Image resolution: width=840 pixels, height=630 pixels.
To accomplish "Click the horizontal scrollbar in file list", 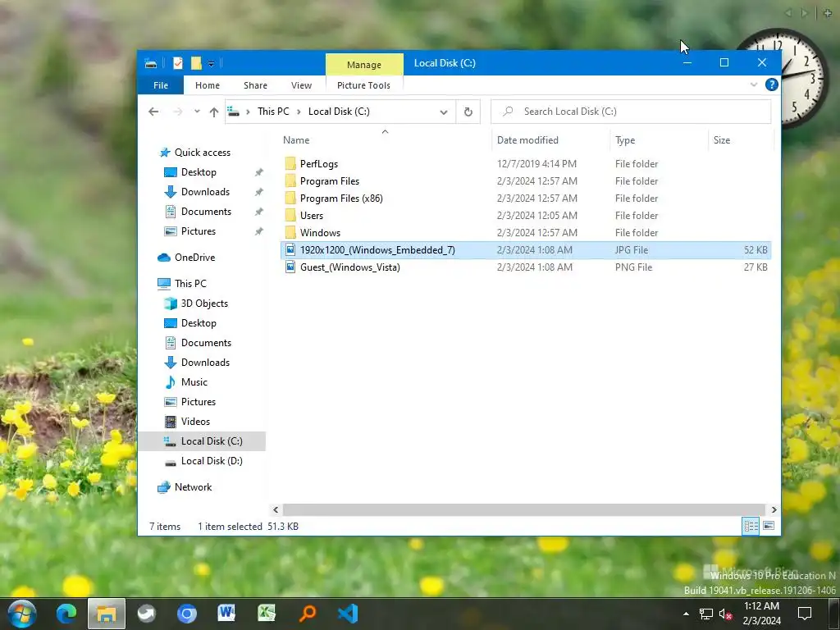I will [x=524, y=510].
